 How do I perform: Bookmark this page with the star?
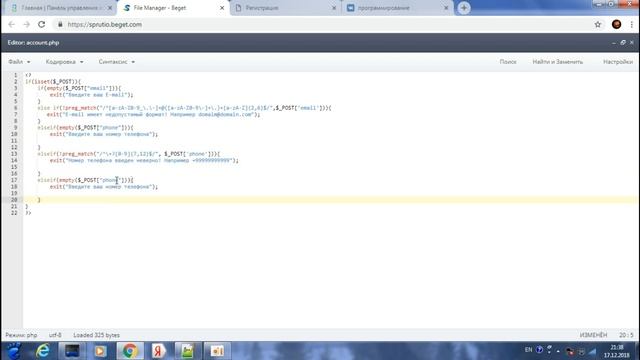(598, 24)
